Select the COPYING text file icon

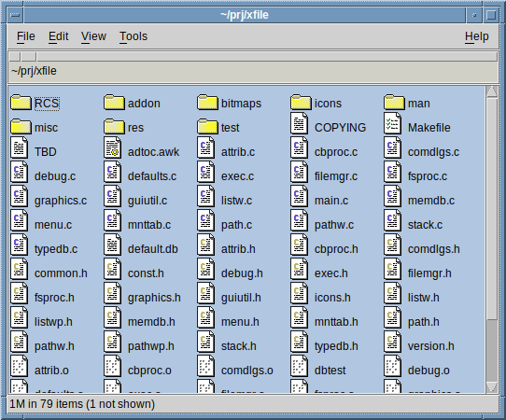(x=299, y=123)
